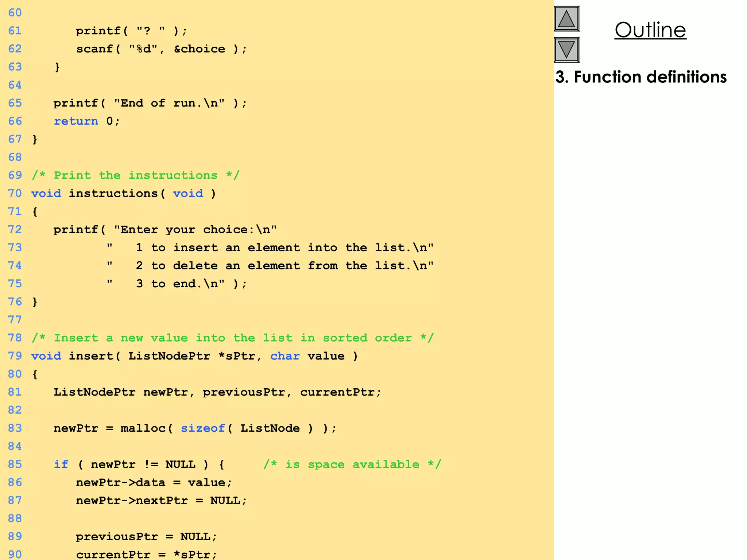Select '1 to insert an element' line
747x560 pixels.
point(270,248)
